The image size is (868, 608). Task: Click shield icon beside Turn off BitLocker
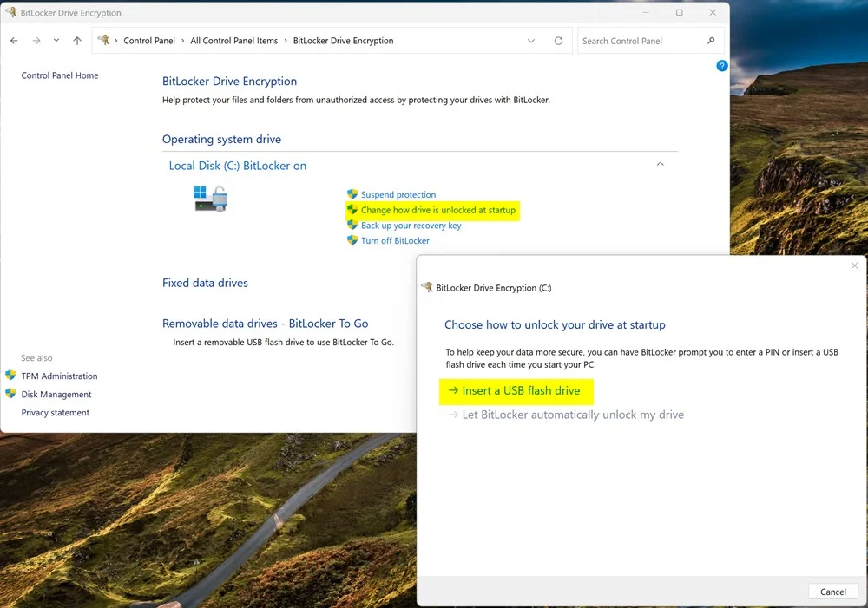click(352, 240)
